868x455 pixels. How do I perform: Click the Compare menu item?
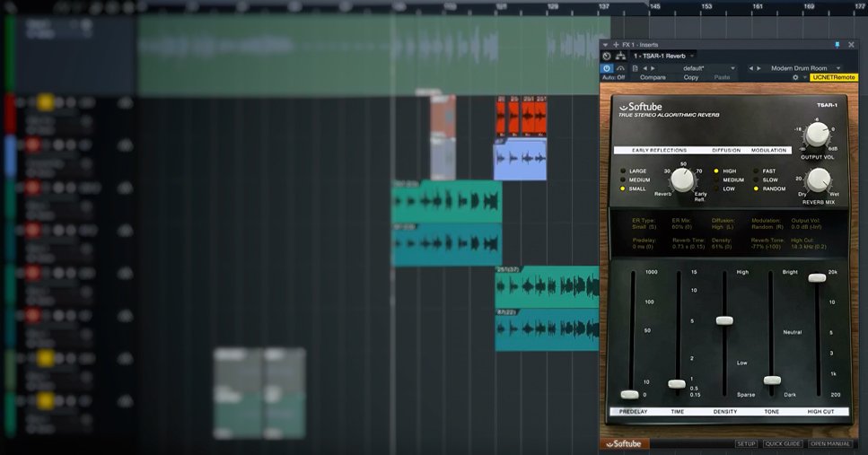[x=653, y=78]
